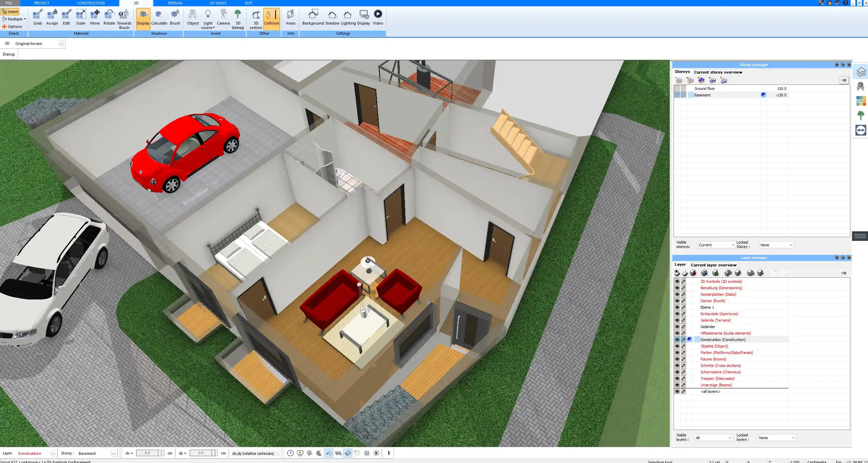Insert an Object from the ribbon
The width and height of the screenshot is (868, 463).
[193, 17]
